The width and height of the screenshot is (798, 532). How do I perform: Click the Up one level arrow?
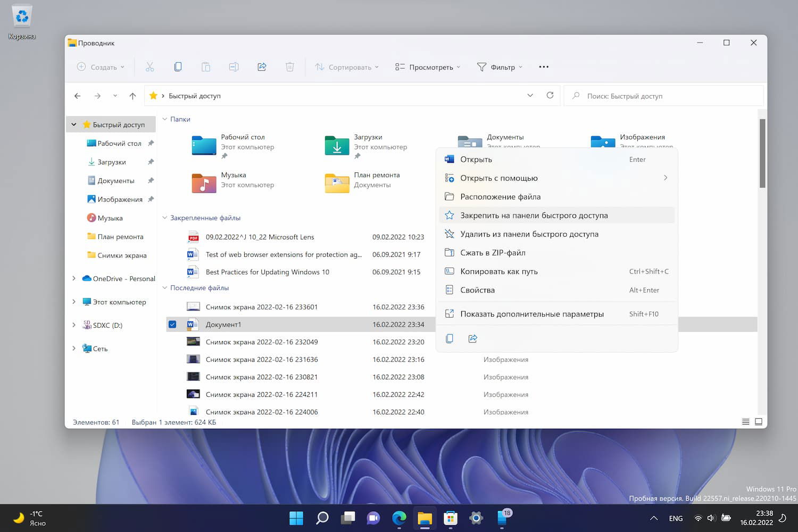pos(132,96)
